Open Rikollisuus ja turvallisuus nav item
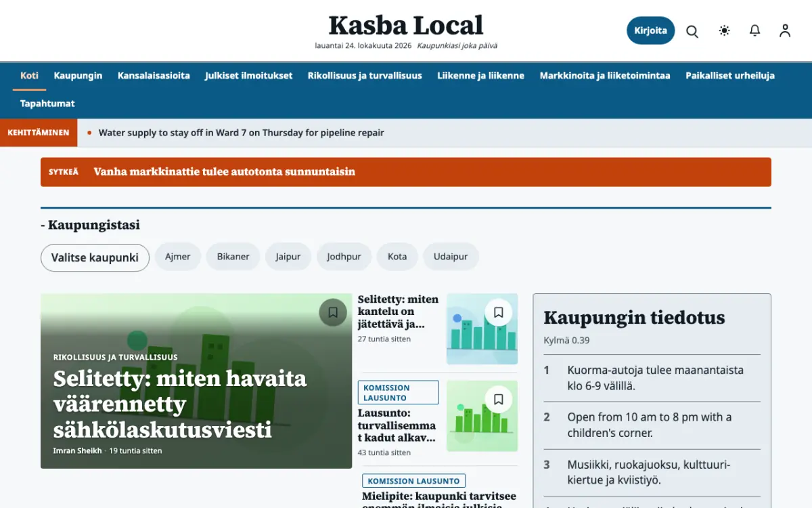Viewport: 812px width, 508px height. [x=365, y=76]
